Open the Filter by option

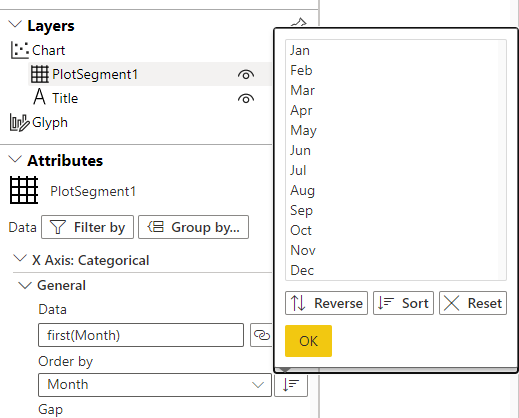tap(87, 227)
